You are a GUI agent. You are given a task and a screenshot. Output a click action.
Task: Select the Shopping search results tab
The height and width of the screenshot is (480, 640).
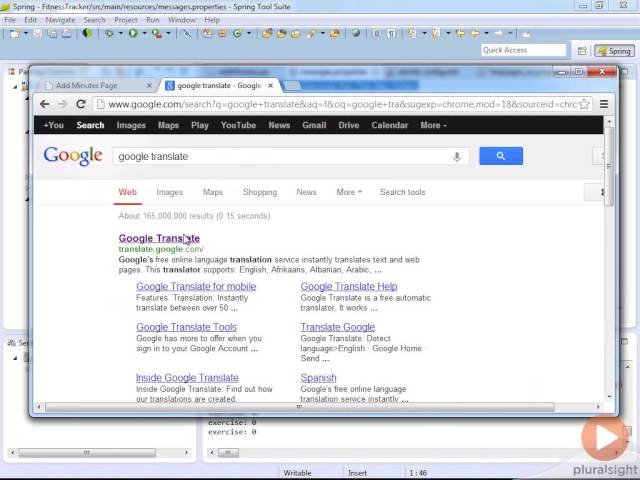click(260, 192)
